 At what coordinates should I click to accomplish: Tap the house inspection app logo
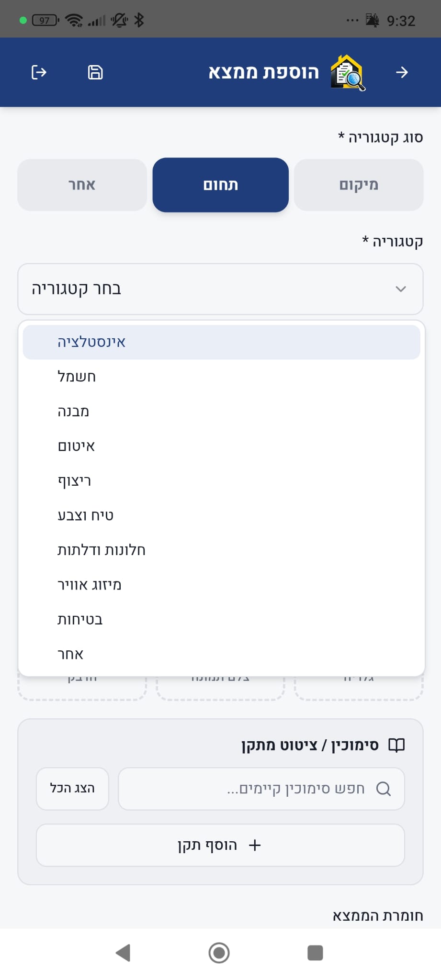pyautogui.click(x=348, y=73)
